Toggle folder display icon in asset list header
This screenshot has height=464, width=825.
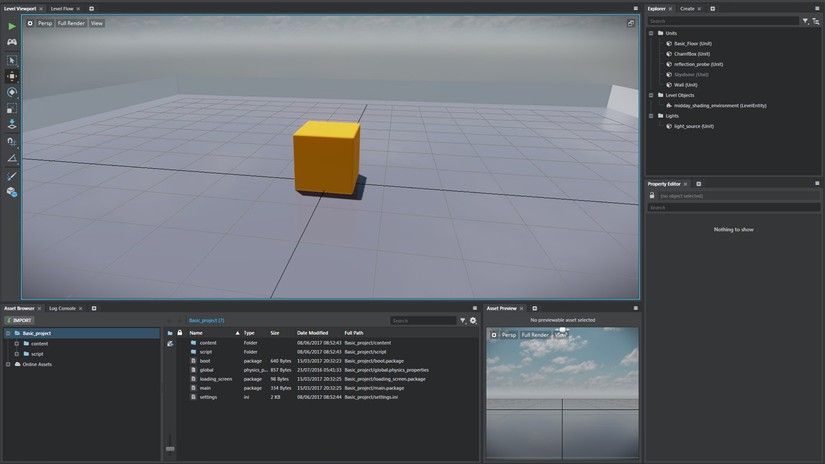170,333
